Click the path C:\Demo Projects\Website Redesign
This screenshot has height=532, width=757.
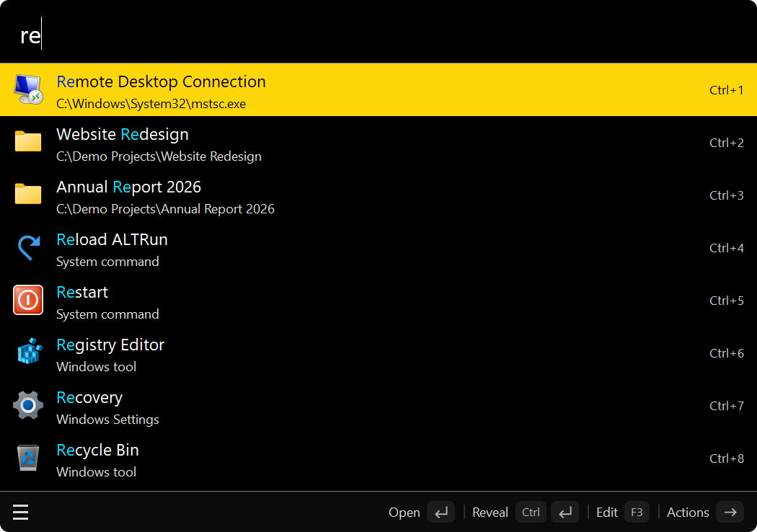pos(159,156)
